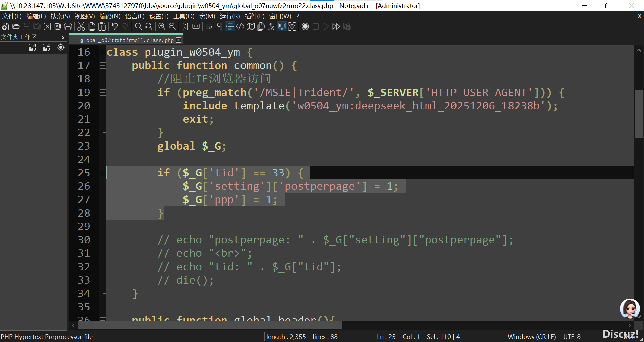Click the Undo arrow icon
644x342 pixels.
click(x=115, y=27)
